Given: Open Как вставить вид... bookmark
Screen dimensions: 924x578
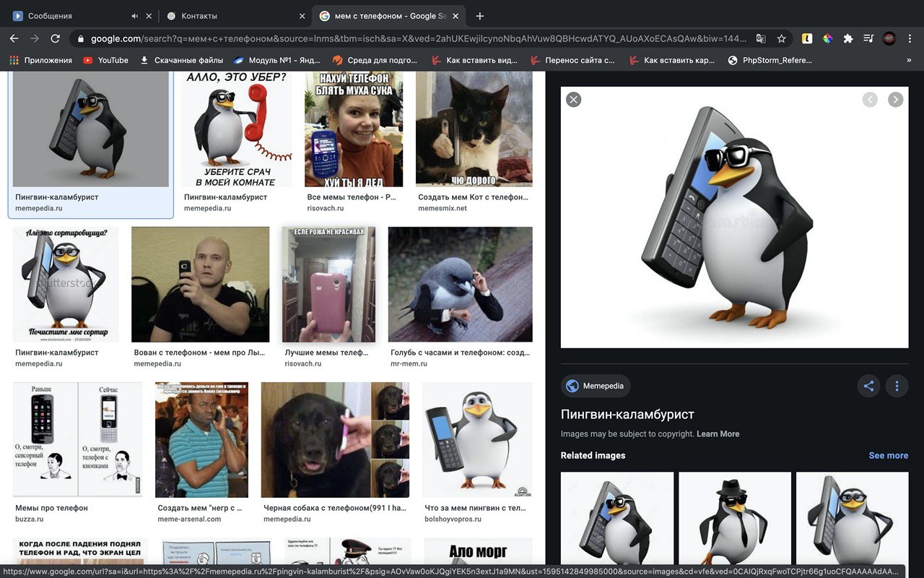Looking at the screenshot, I should (x=474, y=60).
